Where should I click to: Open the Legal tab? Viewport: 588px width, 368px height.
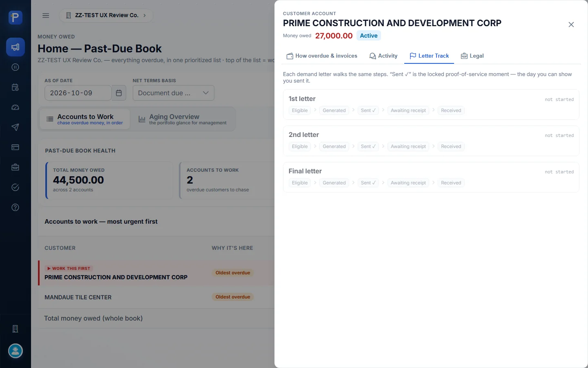[472, 56]
